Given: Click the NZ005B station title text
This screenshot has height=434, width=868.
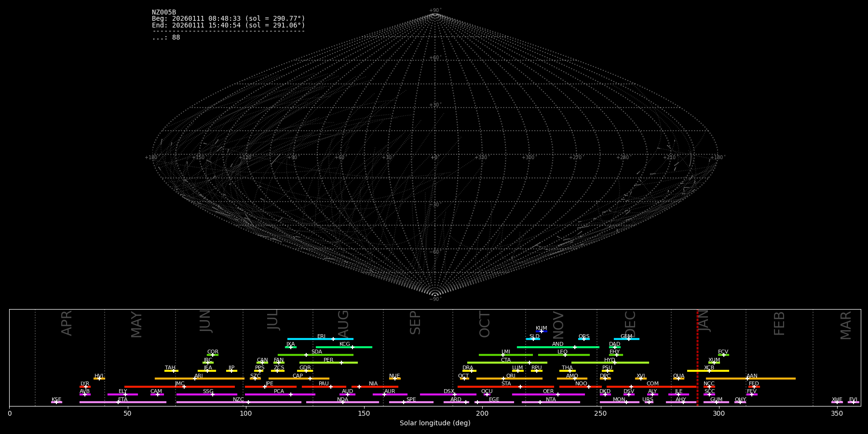Looking at the screenshot, I should (x=164, y=13).
